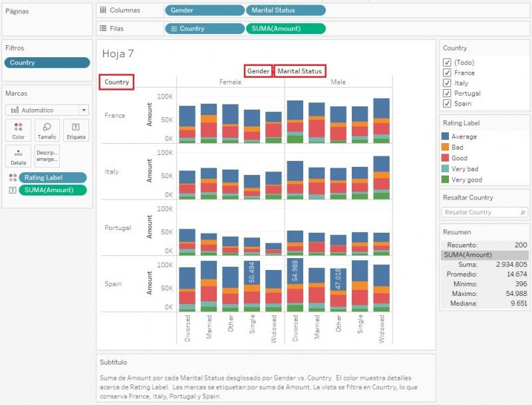This screenshot has height=405, width=532.
Task: Click the Tamaño size mark button
Action: click(x=47, y=130)
